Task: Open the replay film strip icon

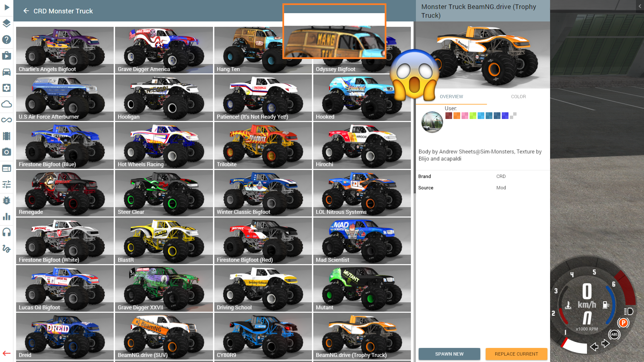Action: [7, 136]
